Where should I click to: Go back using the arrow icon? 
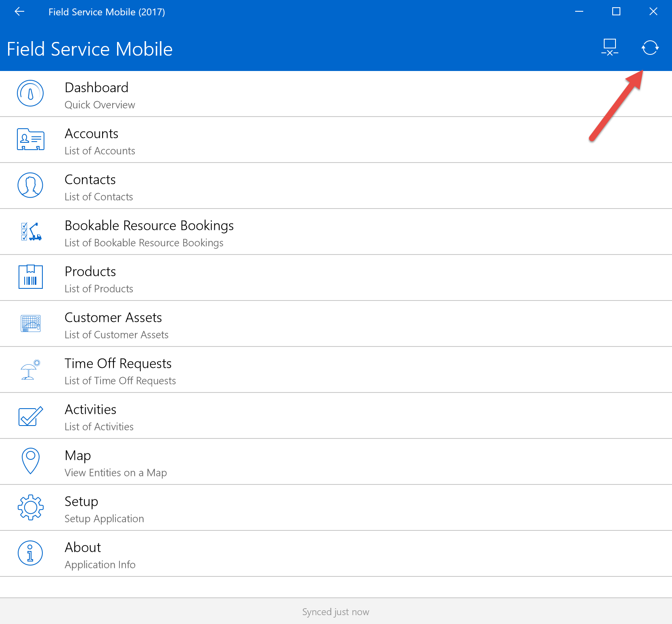[19, 12]
